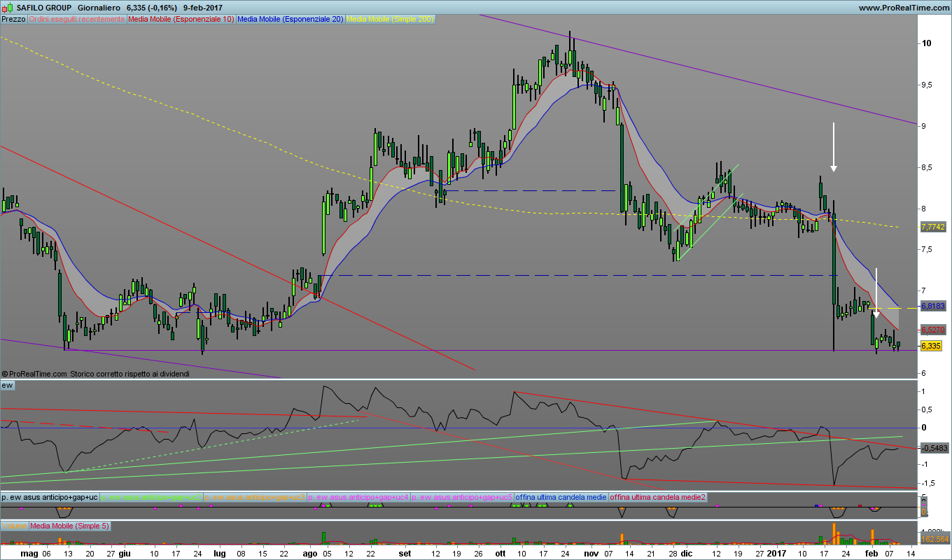Click the 7,7742 yellow price tag
This screenshot has height=560, width=952.
click(x=933, y=227)
